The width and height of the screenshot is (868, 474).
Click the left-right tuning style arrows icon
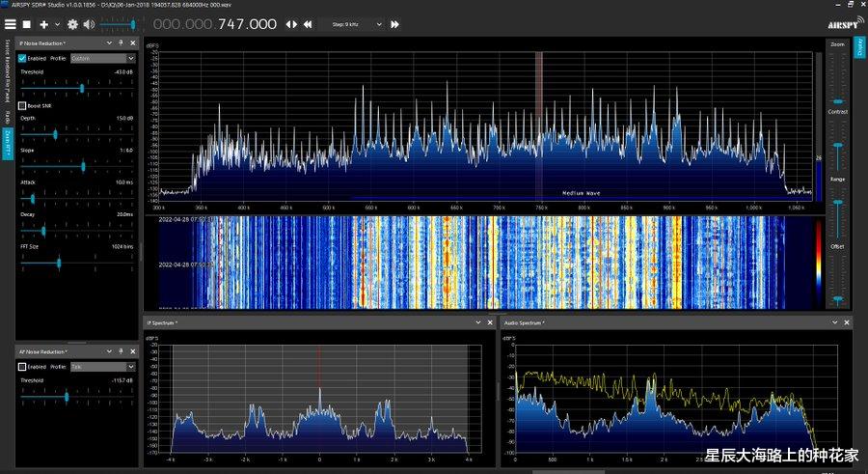tap(291, 24)
